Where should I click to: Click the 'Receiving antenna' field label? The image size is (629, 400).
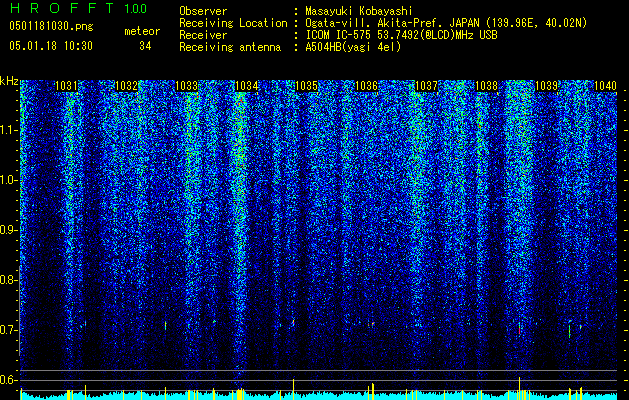pos(230,47)
